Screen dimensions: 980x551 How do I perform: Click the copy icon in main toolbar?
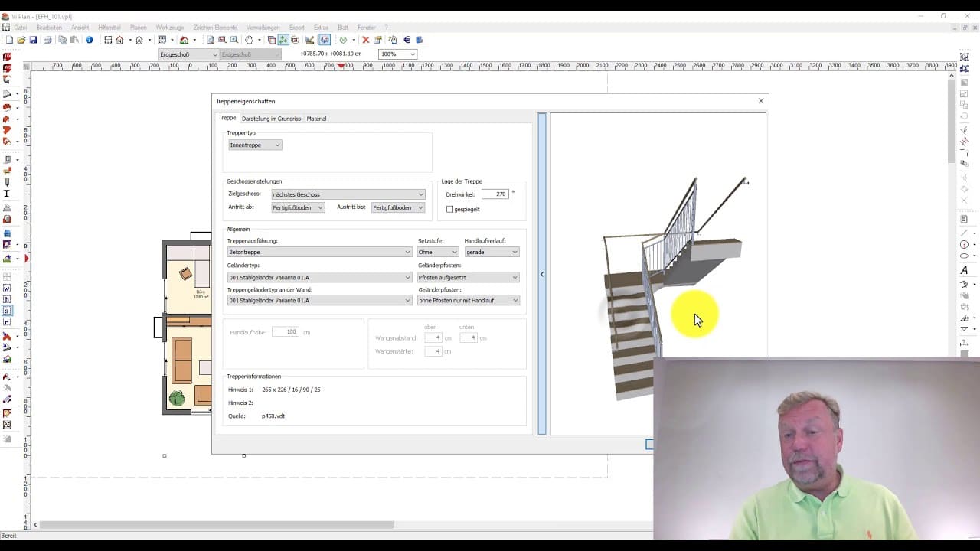tap(62, 40)
